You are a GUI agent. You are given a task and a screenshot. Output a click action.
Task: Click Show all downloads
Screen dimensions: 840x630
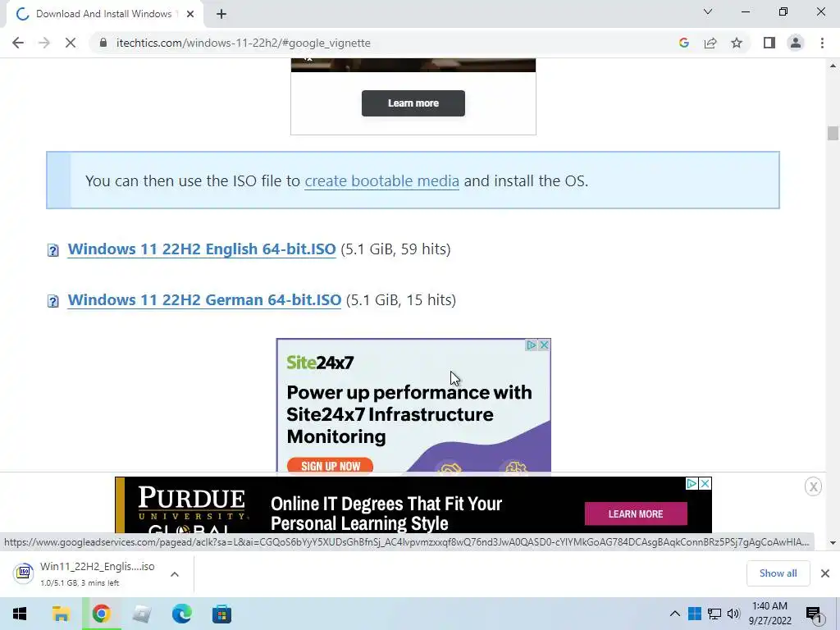point(778,573)
